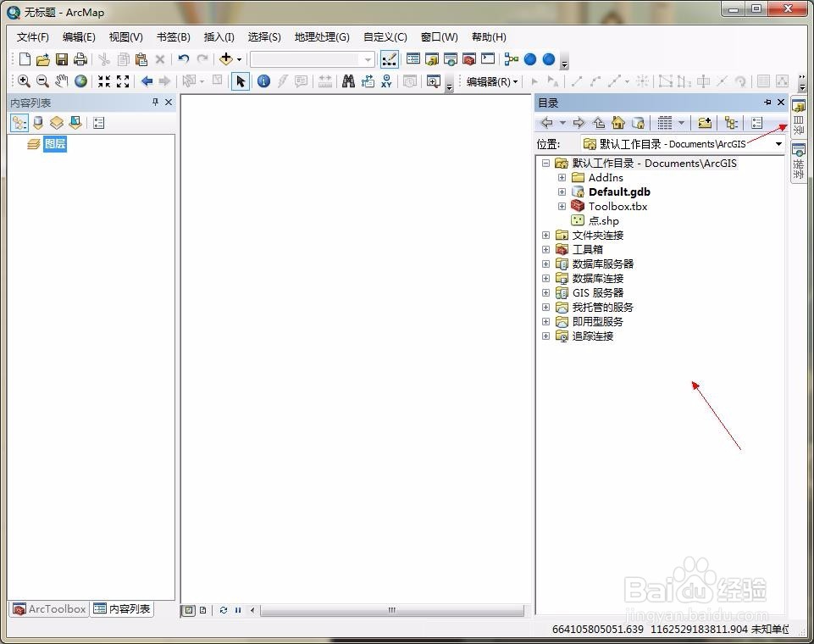The image size is (814, 644).
Task: Go back to previous extent
Action: (x=147, y=81)
